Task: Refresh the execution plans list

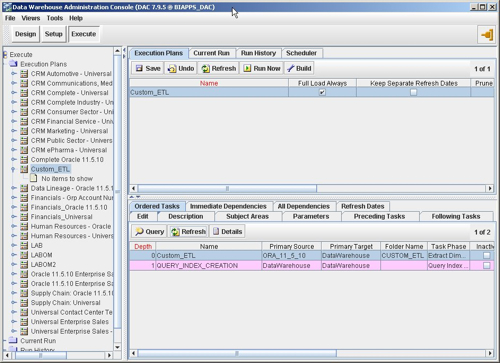Action: tap(219, 68)
